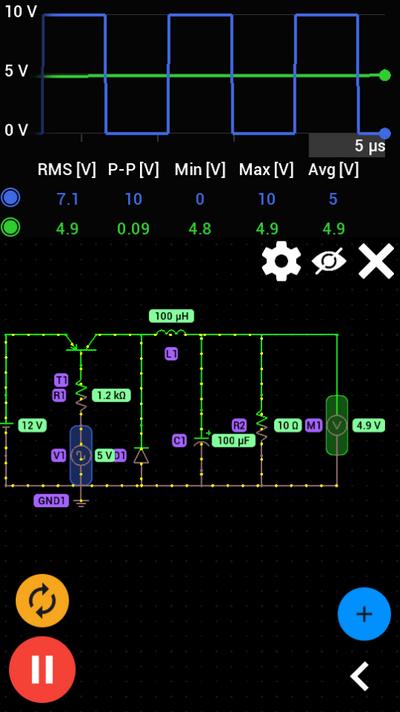The width and height of the screenshot is (400, 712).
Task: Click the 1.2 kΩ resistance value
Action: click(x=112, y=396)
